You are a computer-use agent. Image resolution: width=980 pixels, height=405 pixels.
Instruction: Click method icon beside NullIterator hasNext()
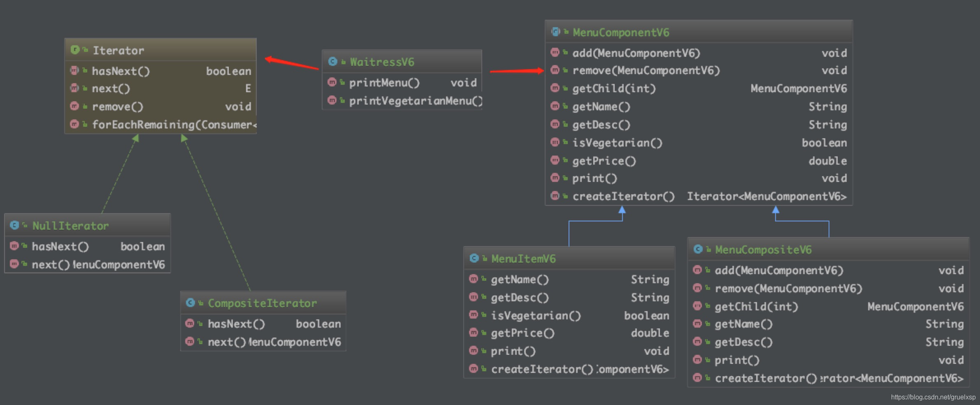tap(14, 246)
